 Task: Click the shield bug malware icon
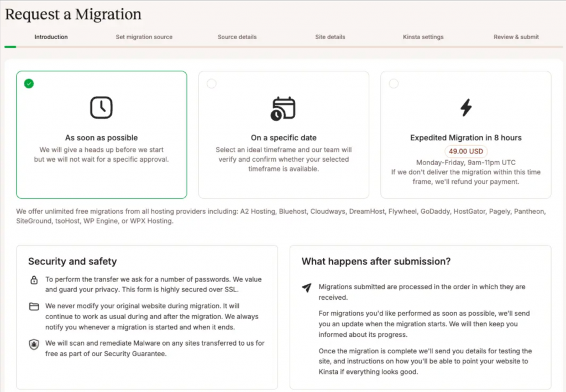click(x=34, y=345)
